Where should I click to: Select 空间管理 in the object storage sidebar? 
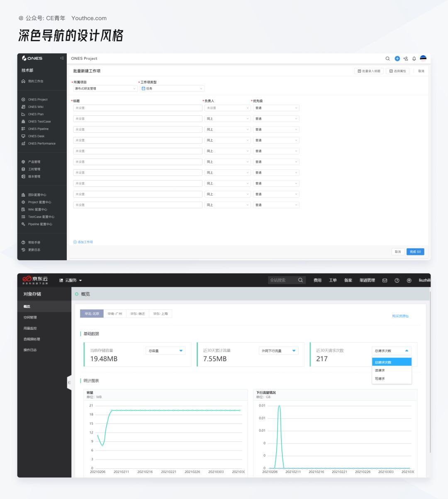30,318
